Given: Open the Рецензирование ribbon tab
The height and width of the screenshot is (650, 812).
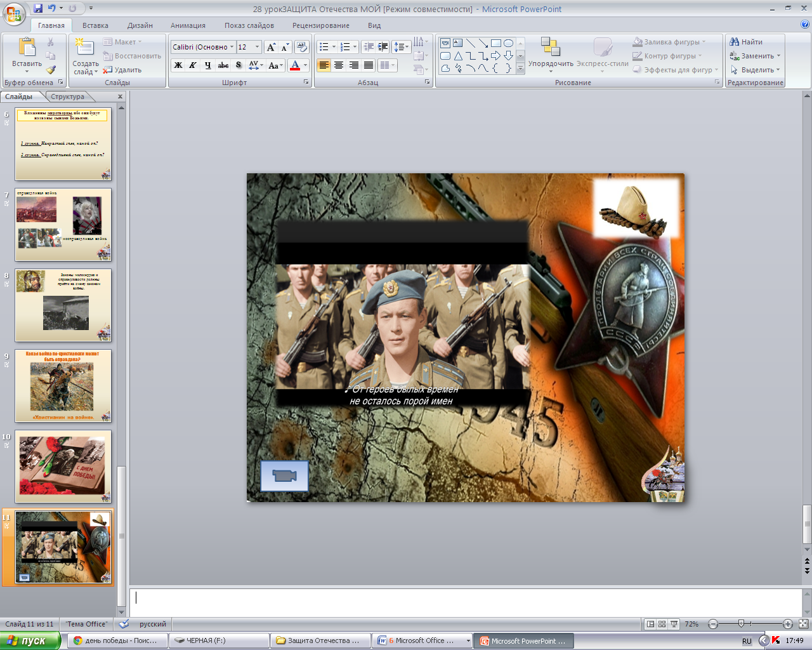Looking at the screenshot, I should pos(321,25).
